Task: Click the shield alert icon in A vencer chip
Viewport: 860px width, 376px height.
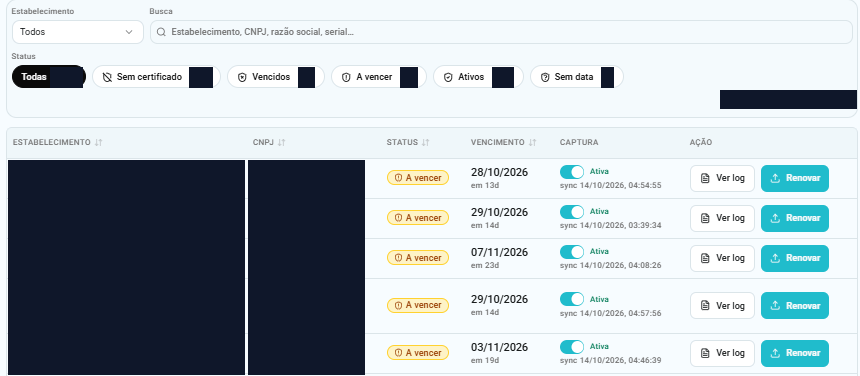Action: (346, 77)
